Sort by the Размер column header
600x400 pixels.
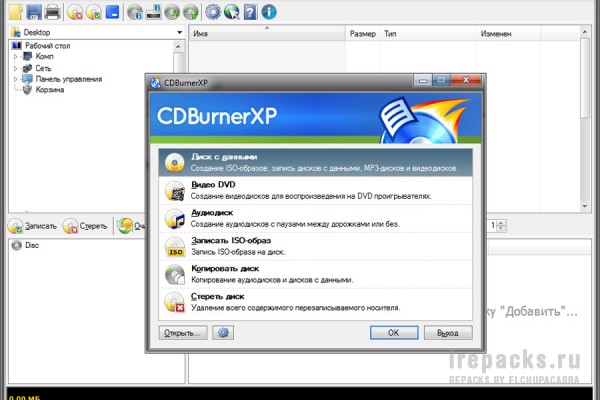pyautogui.click(x=362, y=34)
